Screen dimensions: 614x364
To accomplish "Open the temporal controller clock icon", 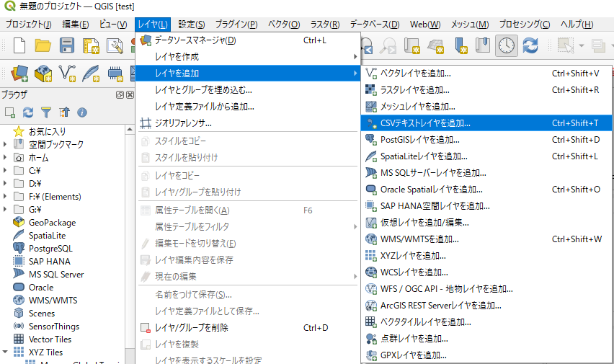I will click(x=507, y=46).
